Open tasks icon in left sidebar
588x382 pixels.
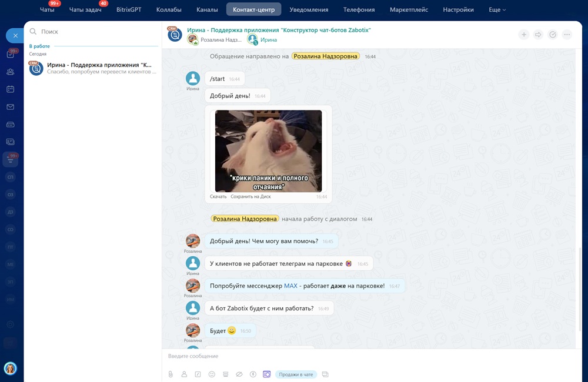coord(11,54)
